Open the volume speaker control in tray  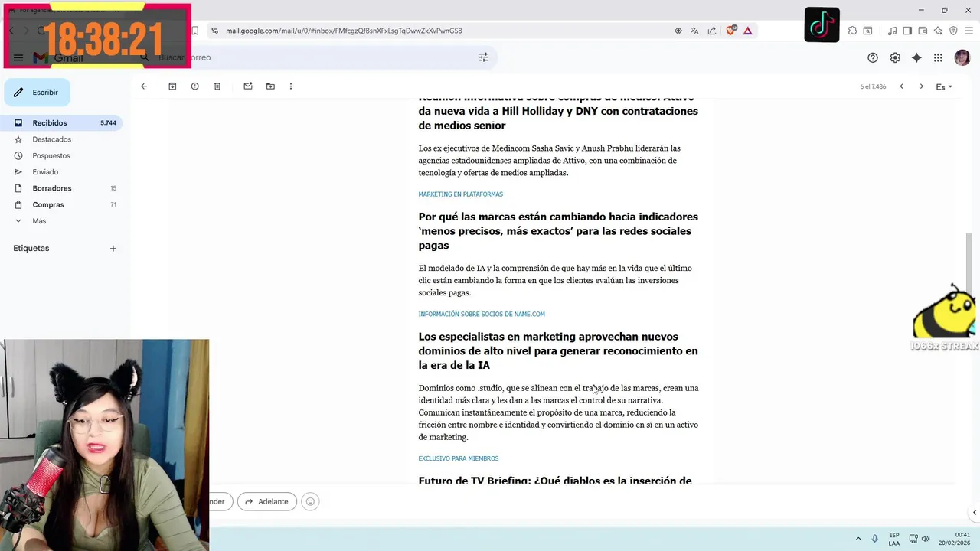[925, 539]
